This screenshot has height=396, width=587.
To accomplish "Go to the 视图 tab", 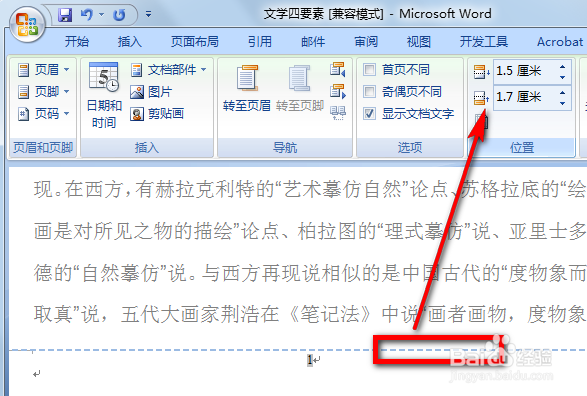I will tap(419, 42).
